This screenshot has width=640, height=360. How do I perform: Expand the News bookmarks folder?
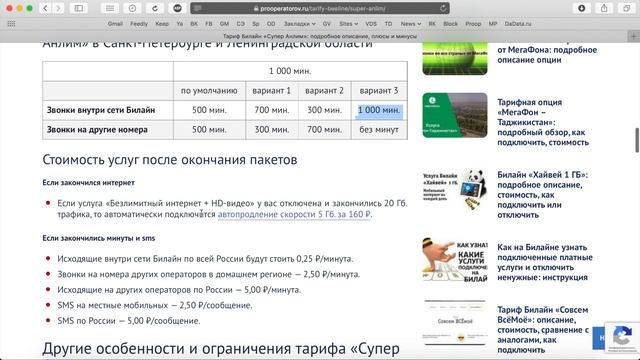(410, 24)
